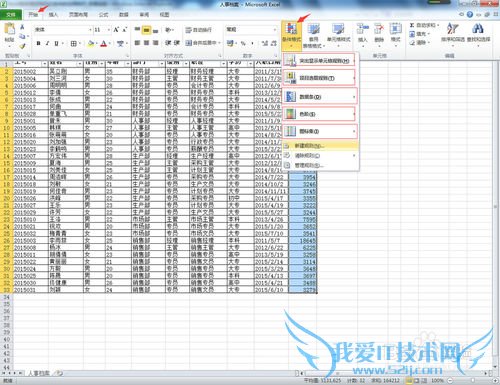This screenshot has width=500, height=385.
Task: Open the File tab
Action: [x=11, y=15]
